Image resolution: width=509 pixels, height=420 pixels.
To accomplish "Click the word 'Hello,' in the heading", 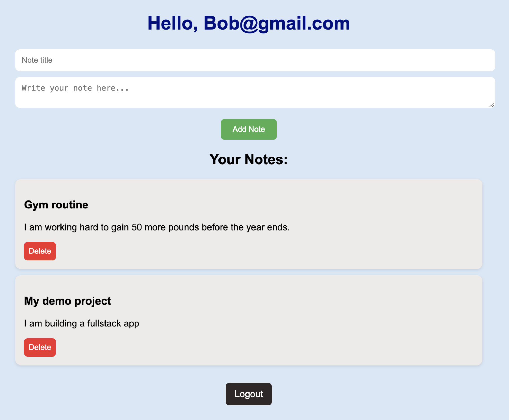I will click(172, 23).
